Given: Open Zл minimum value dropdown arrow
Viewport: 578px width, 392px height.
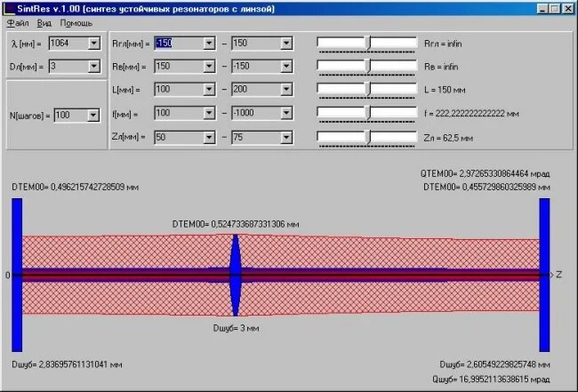Looking at the screenshot, I should 209,138.
